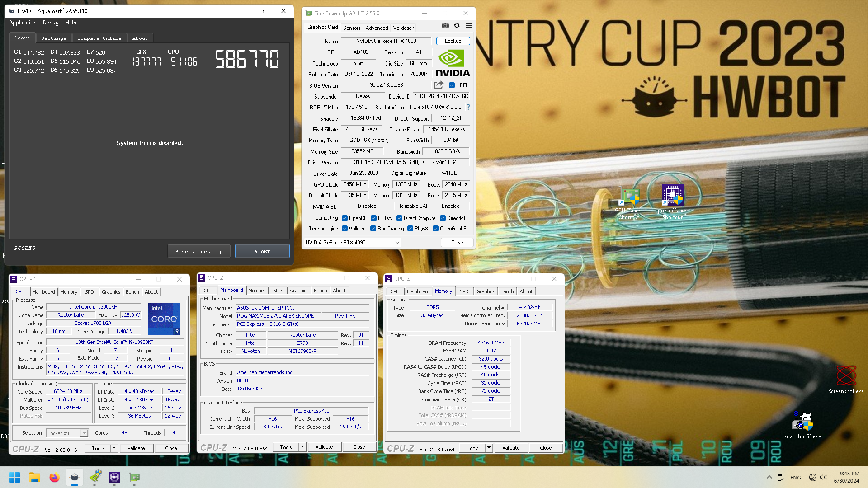Open snapshot64.exe desktop icon
Image resolution: width=868 pixels, height=488 pixels.
pos(802,425)
